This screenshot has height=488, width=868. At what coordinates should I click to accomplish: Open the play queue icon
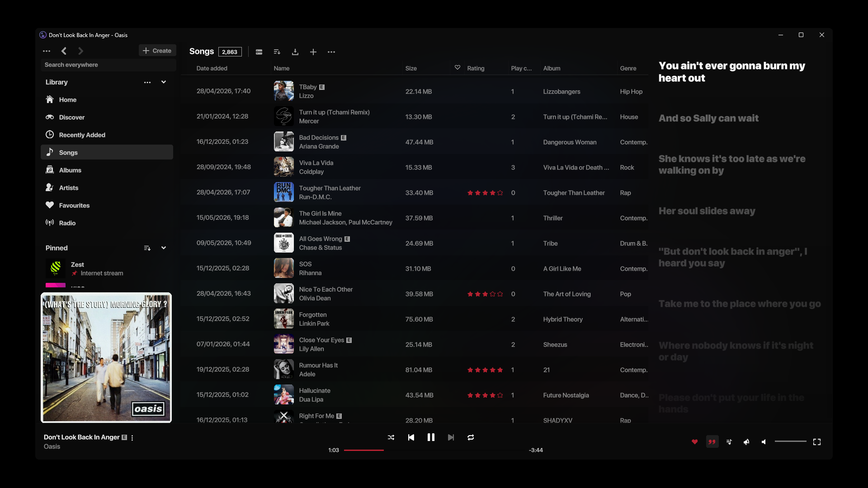[729, 442]
